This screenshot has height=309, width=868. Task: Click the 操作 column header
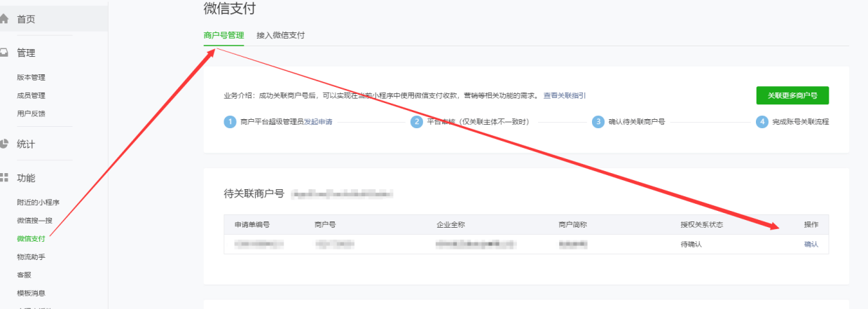pyautogui.click(x=811, y=225)
